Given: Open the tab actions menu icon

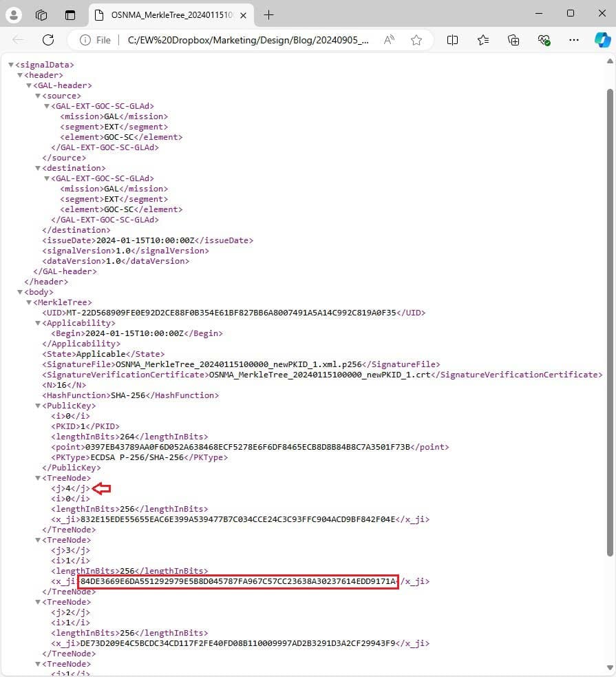Looking at the screenshot, I should coord(70,15).
